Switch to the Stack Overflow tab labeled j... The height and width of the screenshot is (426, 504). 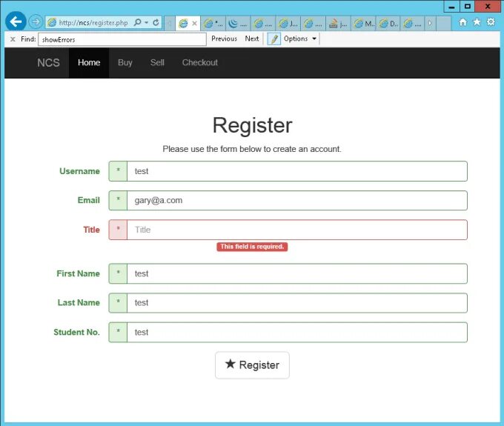pyautogui.click(x=338, y=23)
